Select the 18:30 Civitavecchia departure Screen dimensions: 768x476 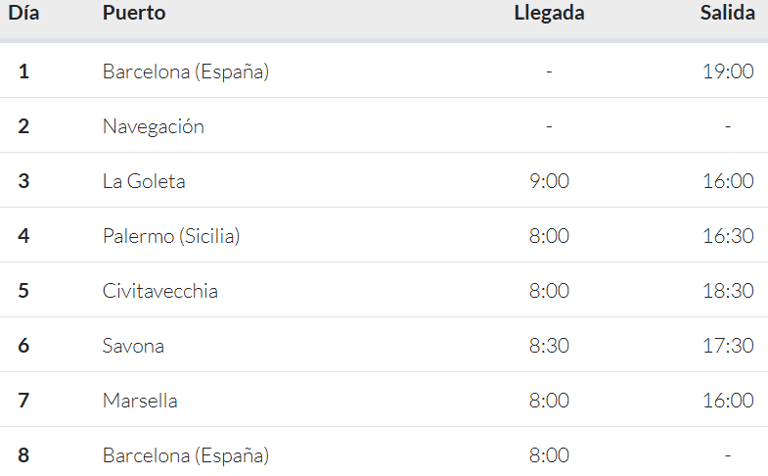pos(728,291)
